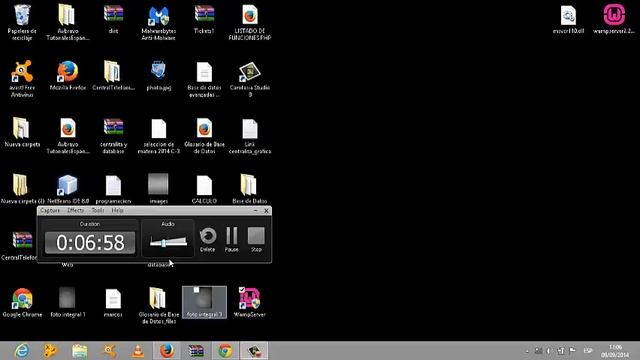Select the CALCULO file icon
Viewport: 640px width, 360px height.
(x=204, y=189)
